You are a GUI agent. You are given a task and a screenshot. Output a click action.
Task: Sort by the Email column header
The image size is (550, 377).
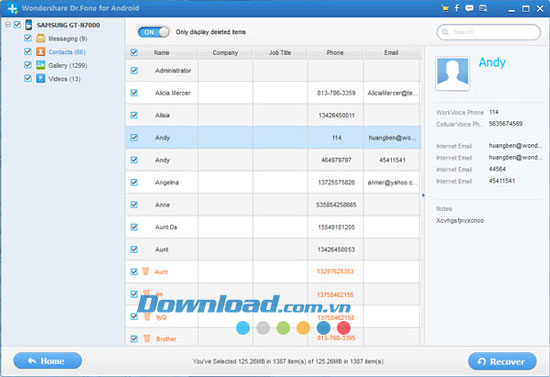click(x=391, y=53)
